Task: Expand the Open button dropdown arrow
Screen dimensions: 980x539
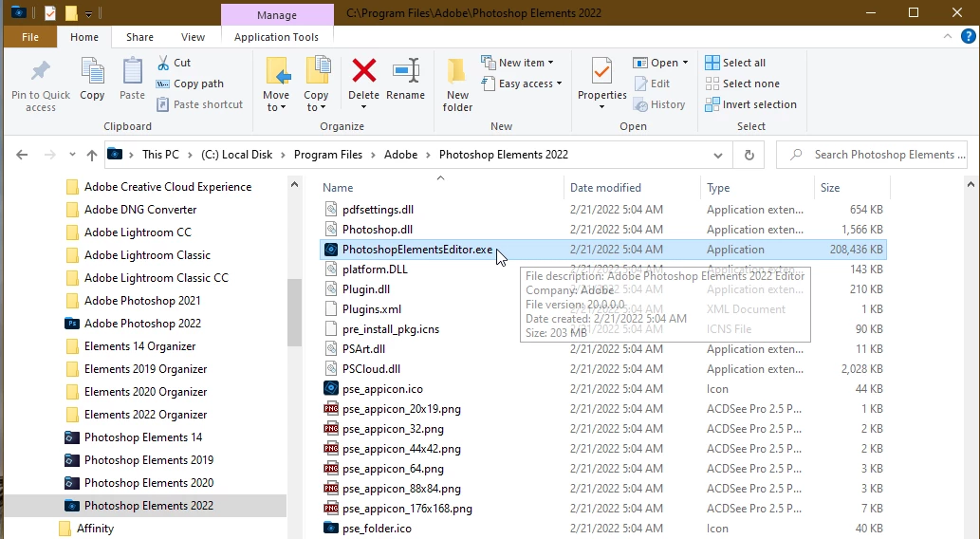Action: (685, 63)
